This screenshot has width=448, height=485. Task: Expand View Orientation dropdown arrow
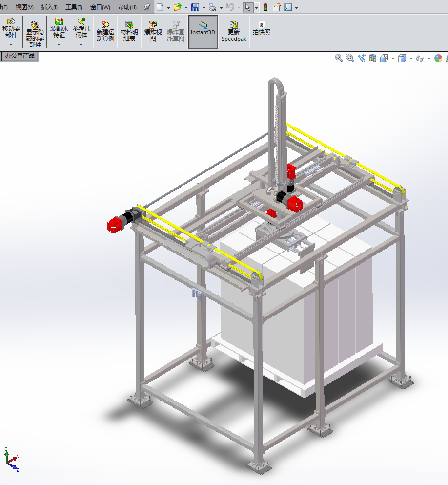(393, 59)
